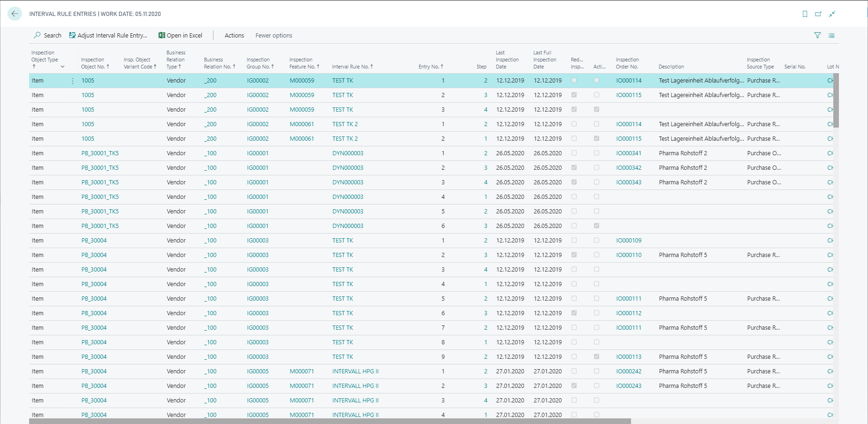
Task: Sort by Interval Rule No. column header
Action: pos(352,67)
